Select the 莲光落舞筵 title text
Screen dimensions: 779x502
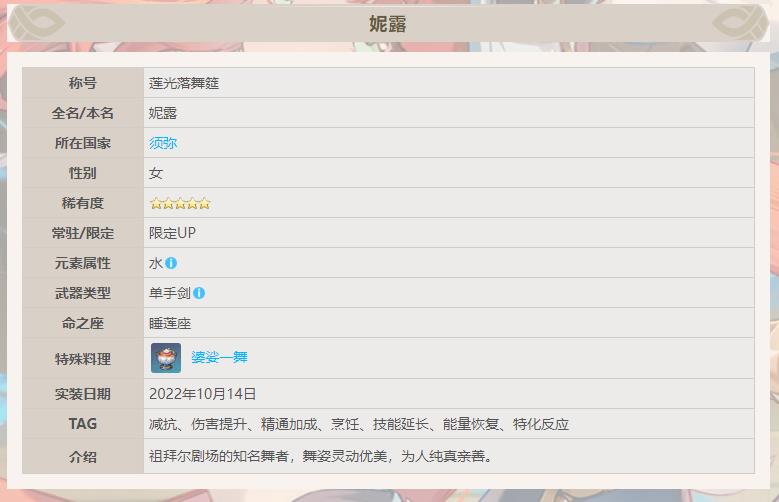(184, 83)
